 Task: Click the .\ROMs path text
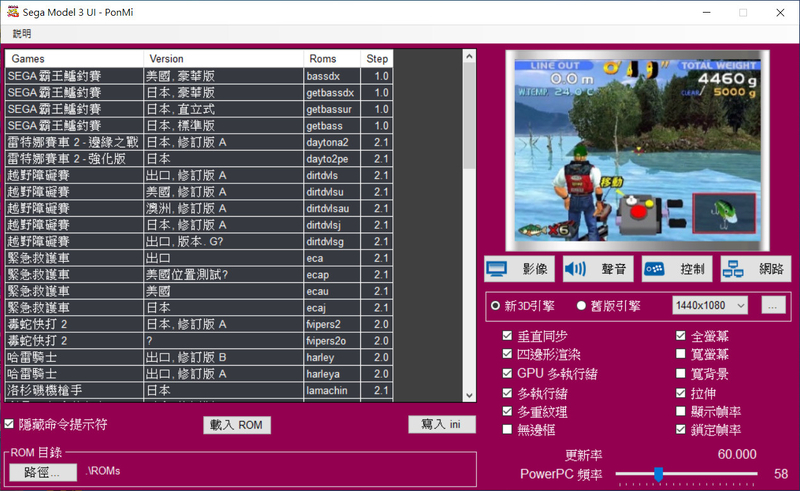click(x=103, y=471)
